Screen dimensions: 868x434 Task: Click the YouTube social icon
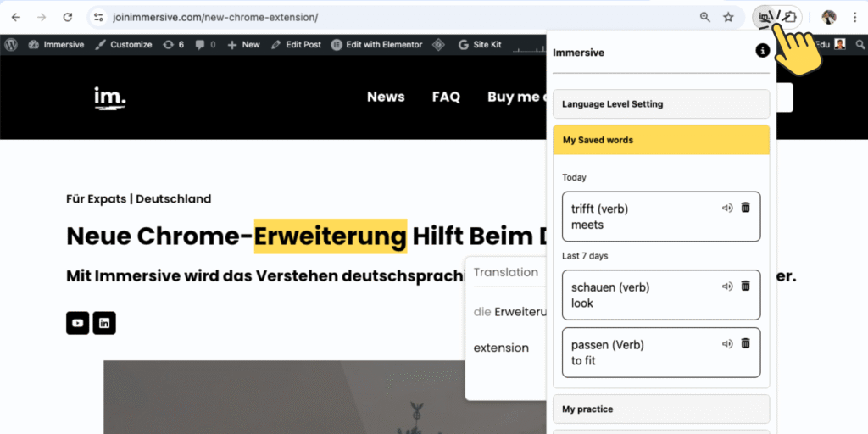pos(77,323)
